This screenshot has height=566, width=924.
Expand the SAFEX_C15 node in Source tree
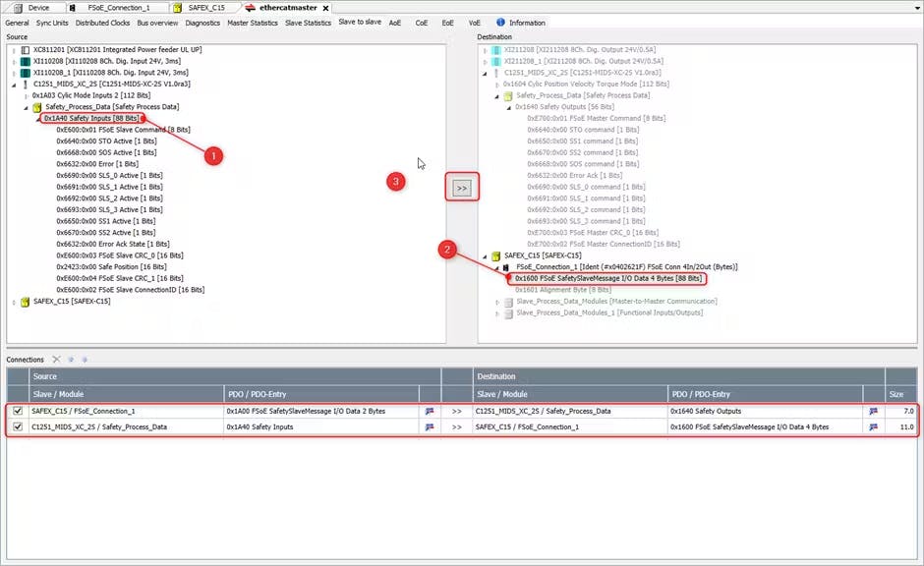[14, 302]
